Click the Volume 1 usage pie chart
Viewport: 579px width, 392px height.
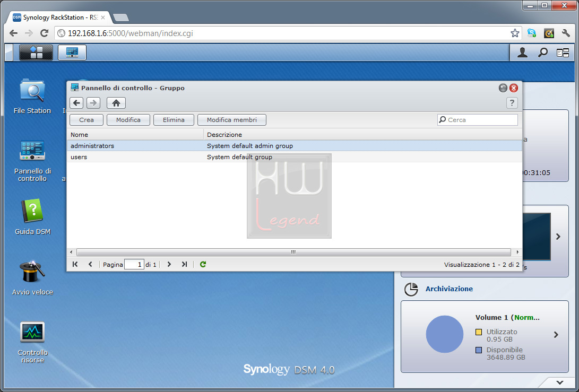click(445, 334)
